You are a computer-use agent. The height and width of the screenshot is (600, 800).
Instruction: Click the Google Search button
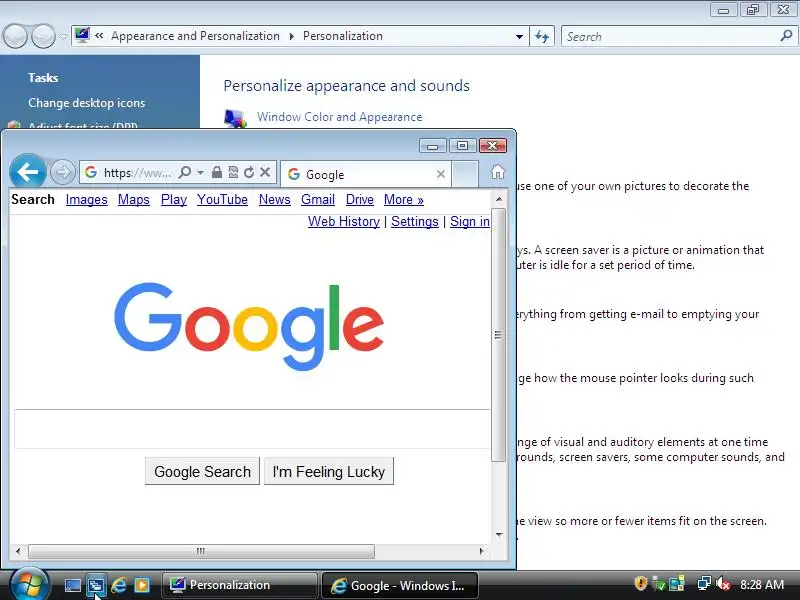[x=203, y=471]
